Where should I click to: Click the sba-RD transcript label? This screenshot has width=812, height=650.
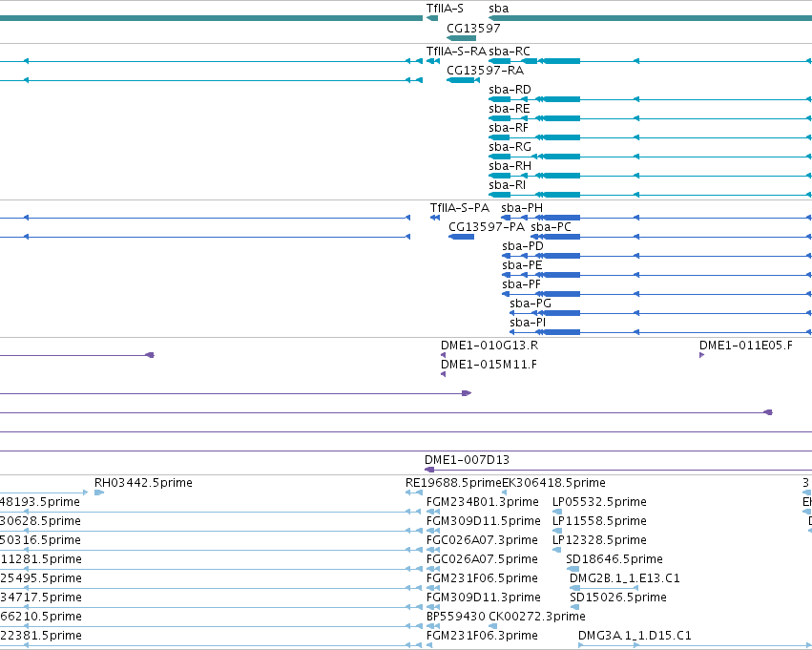[510, 90]
